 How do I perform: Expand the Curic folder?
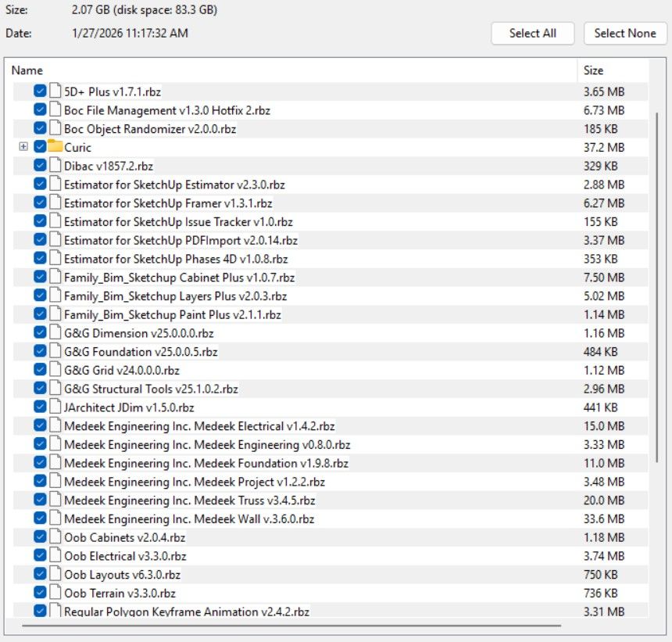click(x=23, y=147)
